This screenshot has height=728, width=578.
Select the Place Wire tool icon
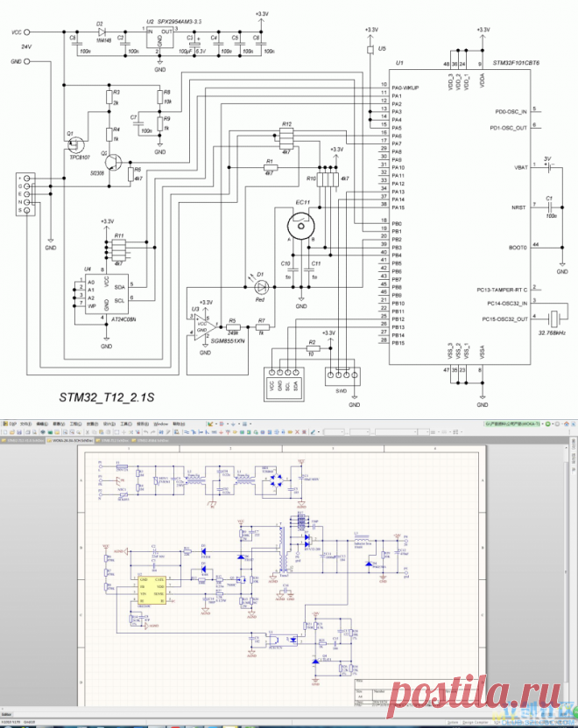pyautogui.click(x=187, y=431)
